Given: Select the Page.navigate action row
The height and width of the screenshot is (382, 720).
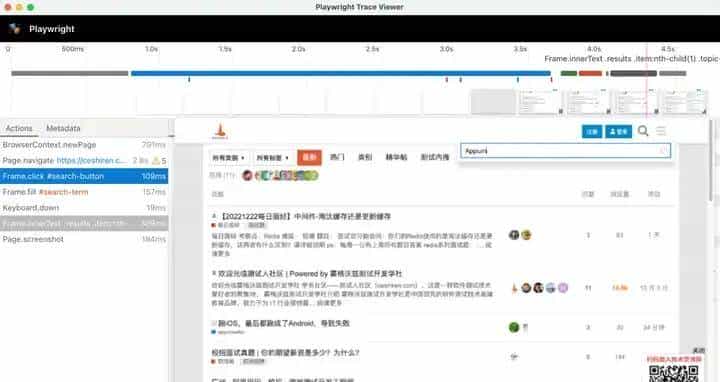Looking at the screenshot, I should pos(84,160).
